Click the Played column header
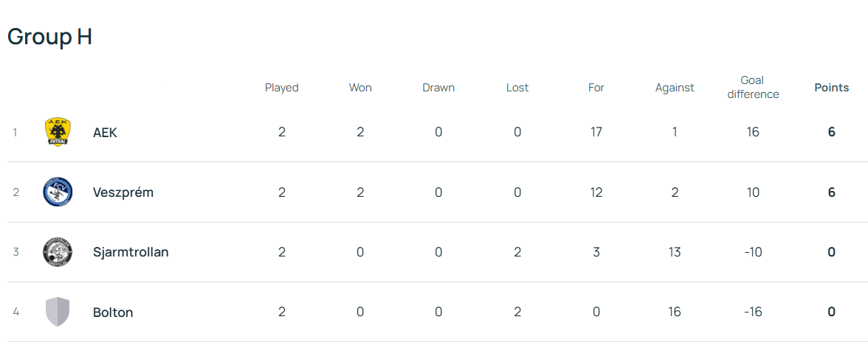The image size is (868, 342). click(x=281, y=88)
